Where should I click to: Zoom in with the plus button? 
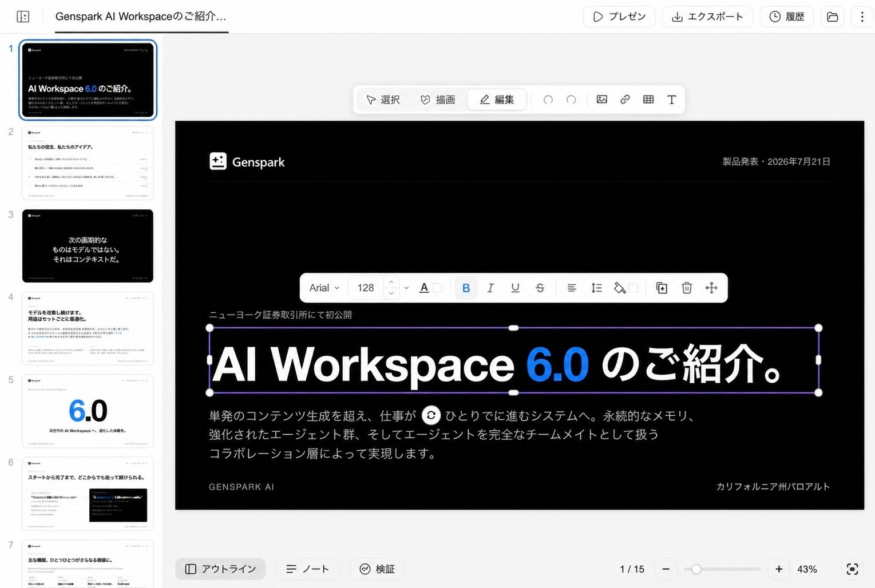pyautogui.click(x=779, y=569)
